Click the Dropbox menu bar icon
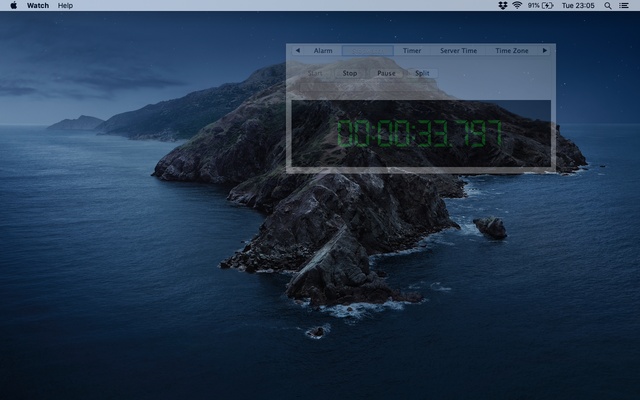This screenshot has height=400, width=640. 503,5
